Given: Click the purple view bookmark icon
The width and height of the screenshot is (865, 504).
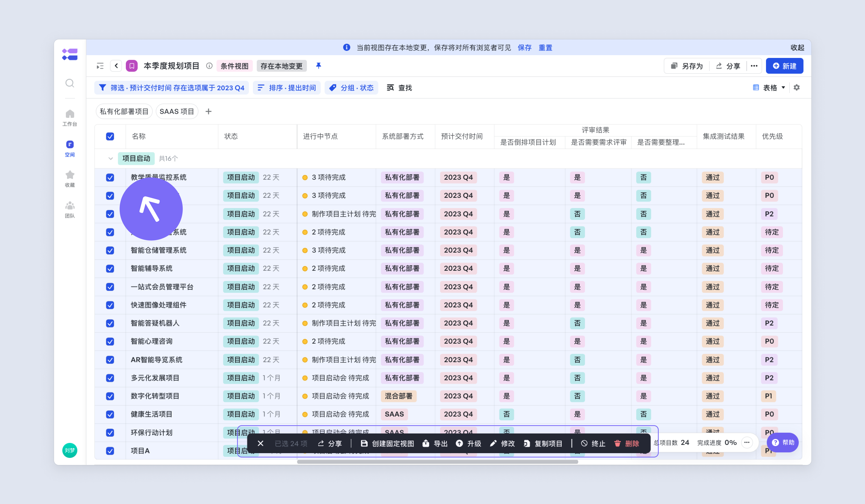Looking at the screenshot, I should click(x=132, y=66).
